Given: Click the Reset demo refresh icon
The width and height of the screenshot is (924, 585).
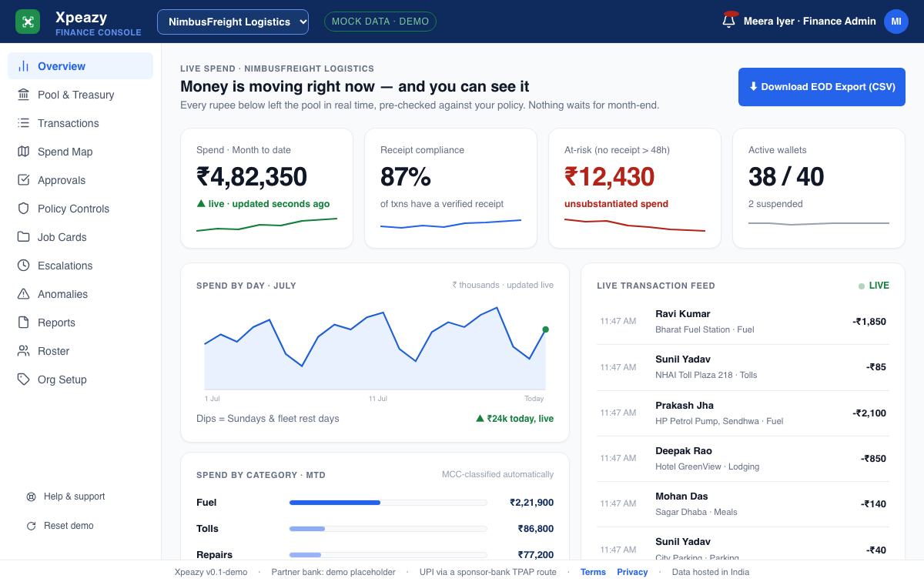Looking at the screenshot, I should [x=32, y=526].
